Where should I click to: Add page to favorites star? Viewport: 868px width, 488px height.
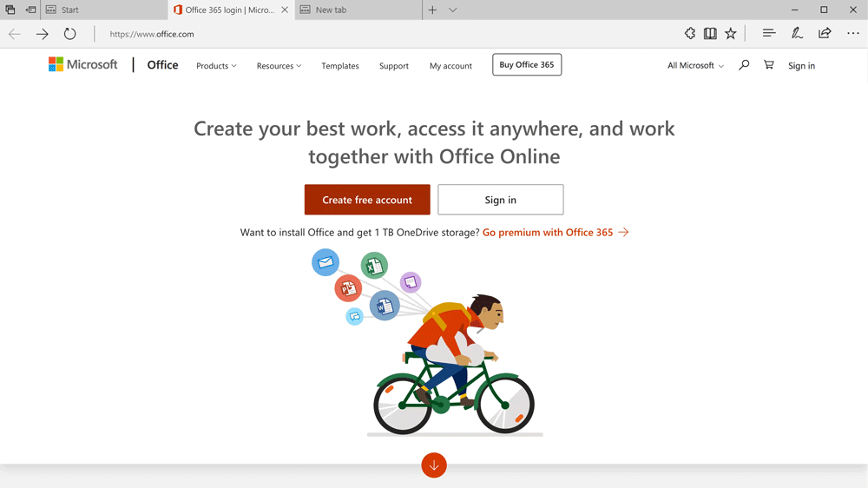pyautogui.click(x=731, y=33)
